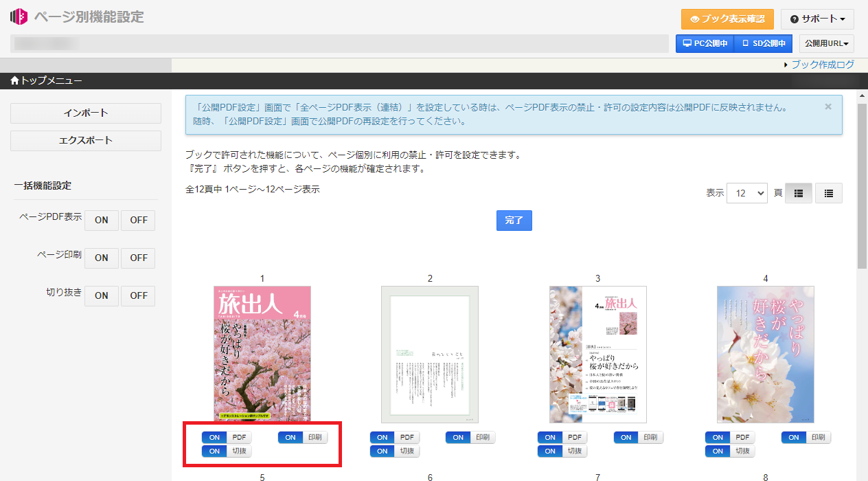Viewport: 868px width, 481px height.
Task: Toggle 印刷 switch under page 4
Action: 806,437
